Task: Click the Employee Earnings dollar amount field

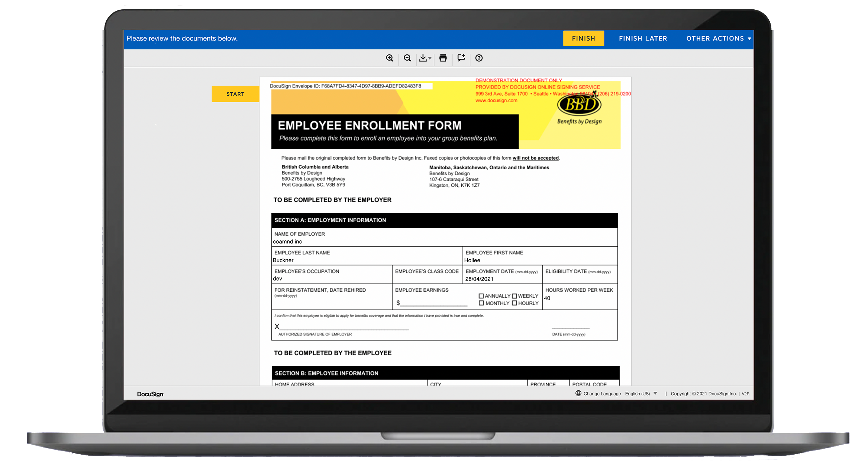Action: pyautogui.click(x=433, y=302)
